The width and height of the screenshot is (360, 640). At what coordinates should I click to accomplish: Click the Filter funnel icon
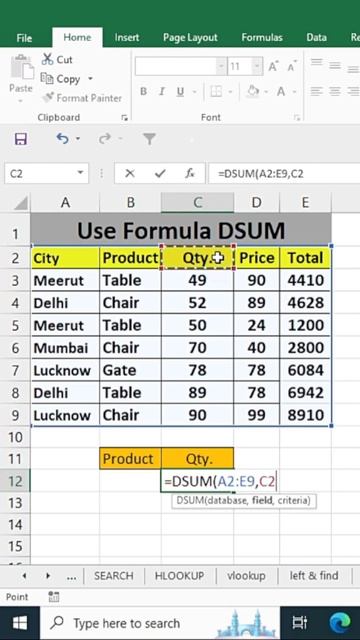(149, 139)
